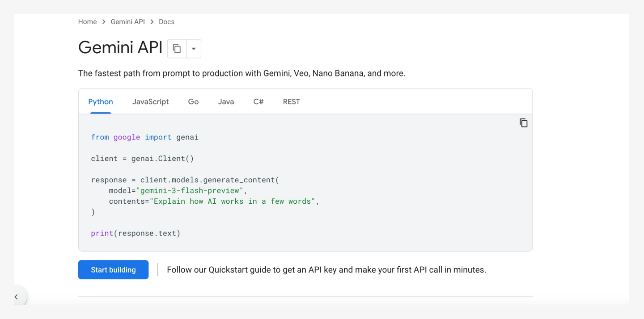Open the dropdown arrow next to the page copy button
The height and width of the screenshot is (319, 644).
coord(194,49)
